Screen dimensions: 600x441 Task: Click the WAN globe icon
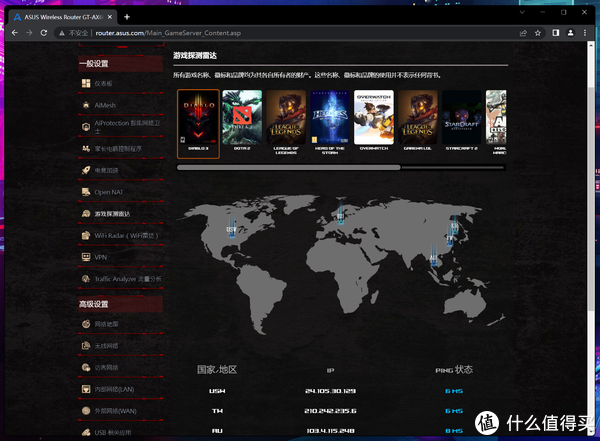tap(86, 411)
